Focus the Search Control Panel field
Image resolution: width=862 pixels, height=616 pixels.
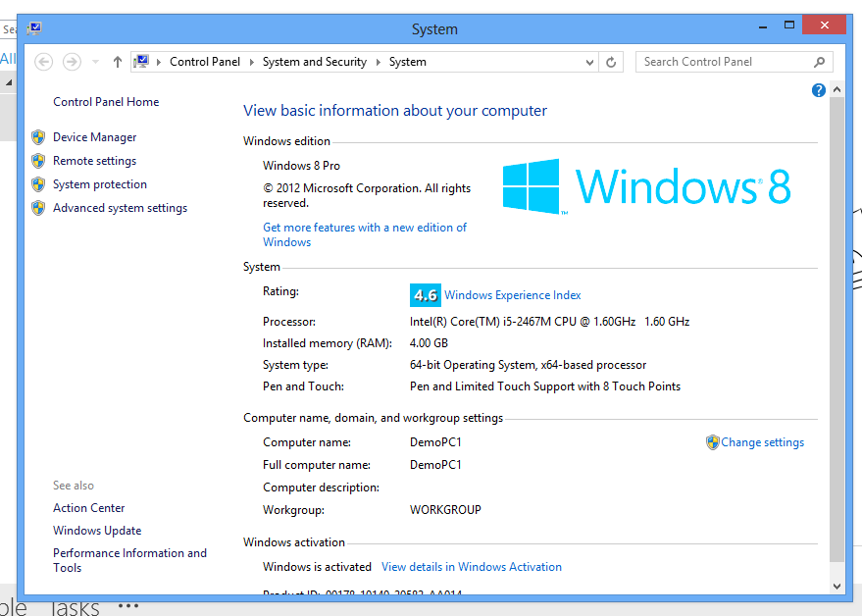pyautogui.click(x=734, y=62)
